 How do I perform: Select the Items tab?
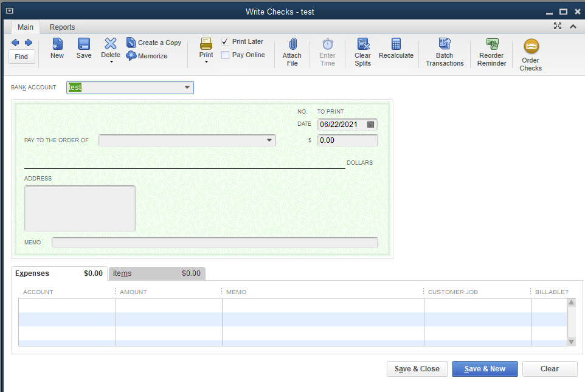(x=157, y=273)
